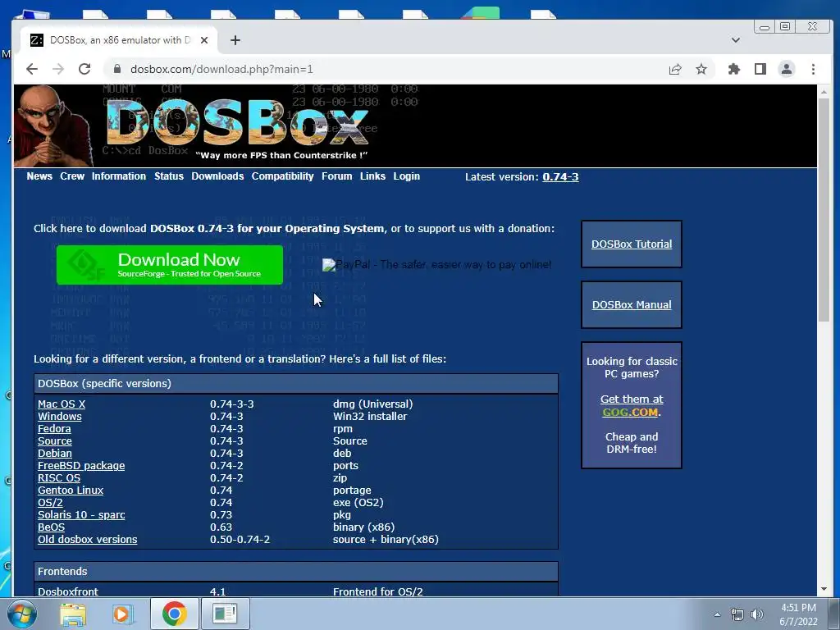The width and height of the screenshot is (840, 630).
Task: Open the Crew menu item
Action: tap(72, 176)
